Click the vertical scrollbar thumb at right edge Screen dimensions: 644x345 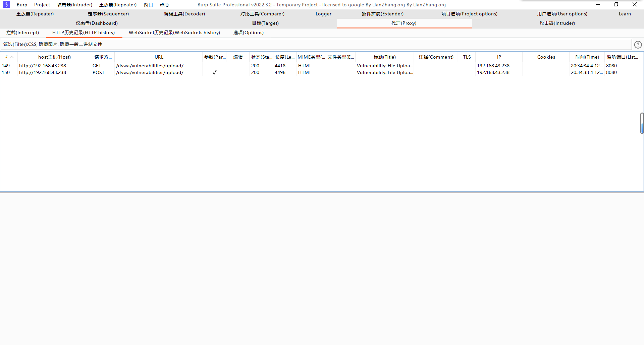click(x=642, y=123)
